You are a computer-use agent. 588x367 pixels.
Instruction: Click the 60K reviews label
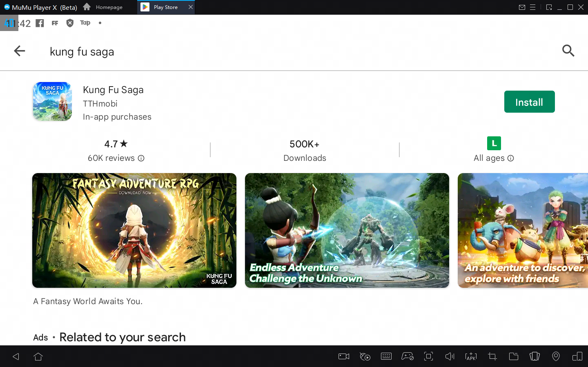[111, 158]
